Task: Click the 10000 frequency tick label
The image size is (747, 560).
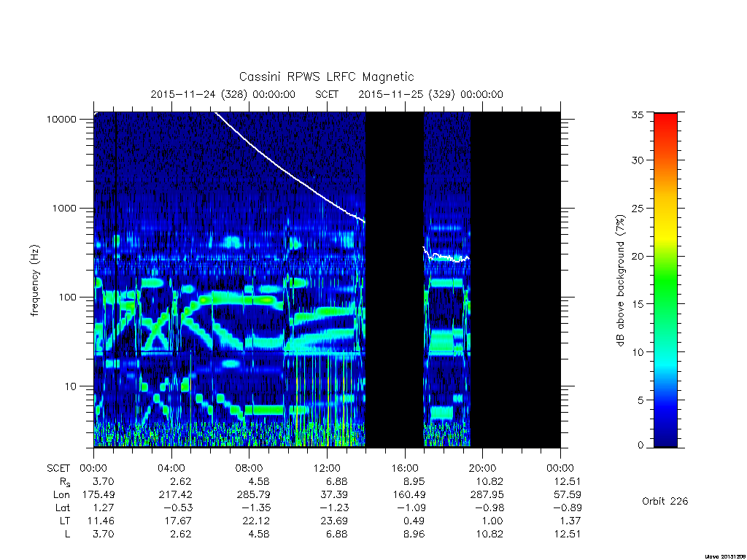Action: coord(61,119)
